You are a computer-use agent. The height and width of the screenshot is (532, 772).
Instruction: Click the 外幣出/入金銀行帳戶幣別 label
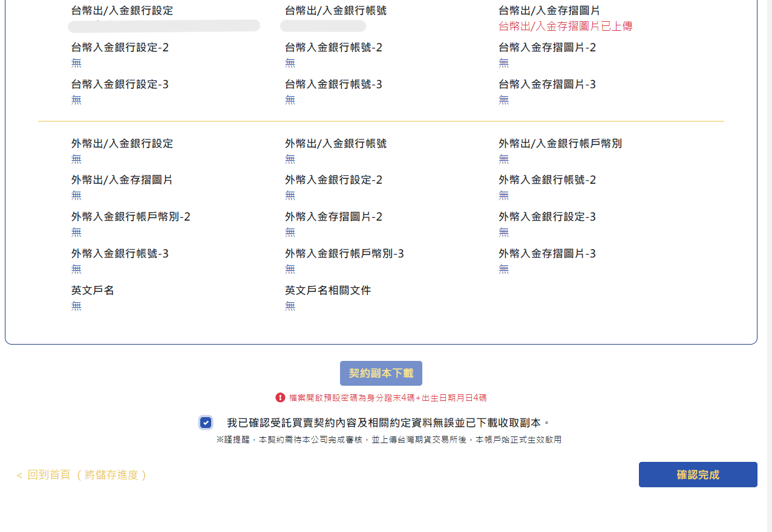point(560,144)
